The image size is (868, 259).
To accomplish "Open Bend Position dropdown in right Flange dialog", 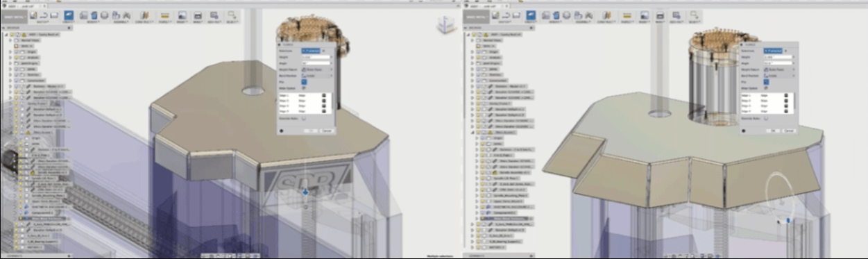I will [x=778, y=76].
